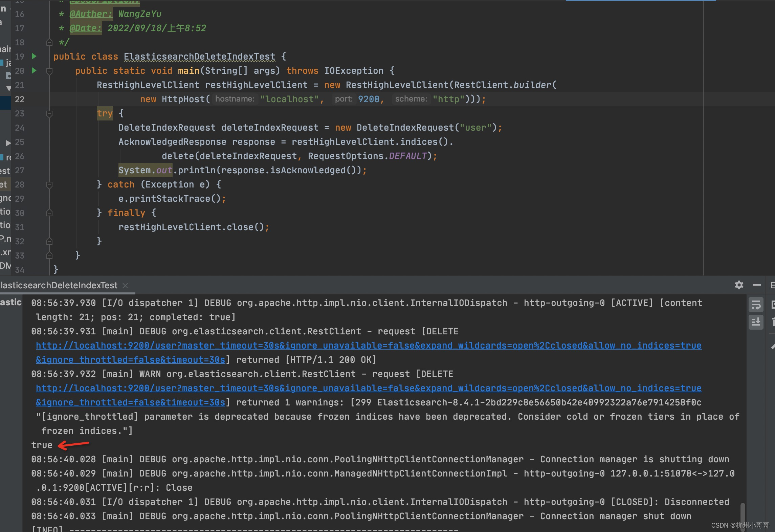Collapse the catch block fold marker
The height and width of the screenshot is (532, 775).
click(49, 184)
